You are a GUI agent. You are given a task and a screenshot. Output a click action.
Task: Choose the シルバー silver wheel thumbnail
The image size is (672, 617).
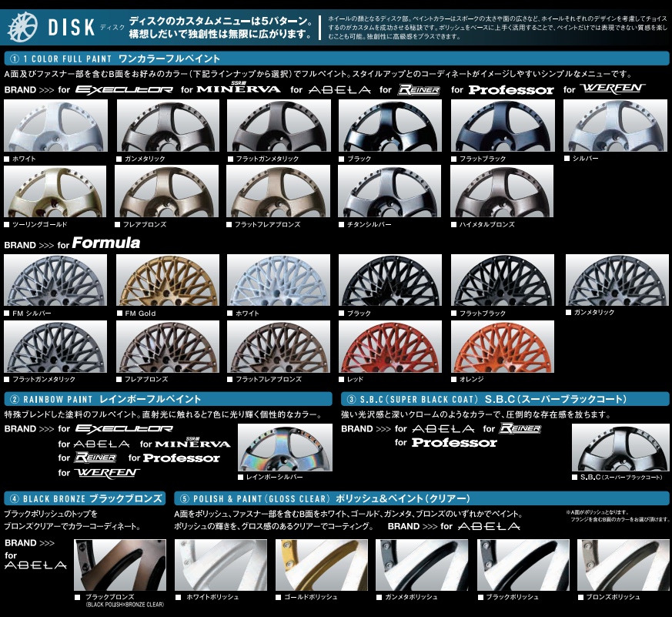tap(616, 126)
